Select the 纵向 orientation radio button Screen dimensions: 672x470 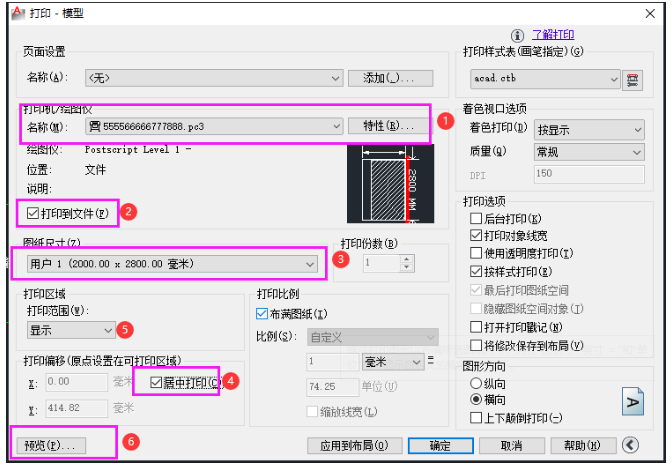click(x=474, y=382)
